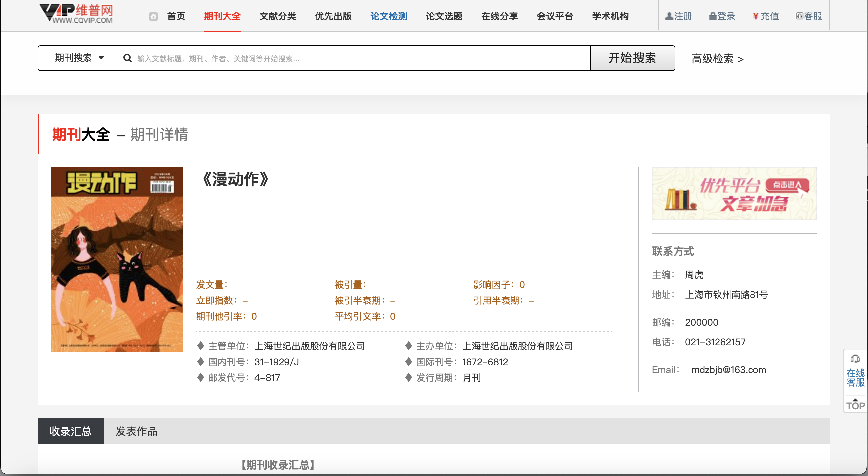868x476 pixels.
Task: Click the 漫动作 magazine cover image
Action: click(117, 259)
